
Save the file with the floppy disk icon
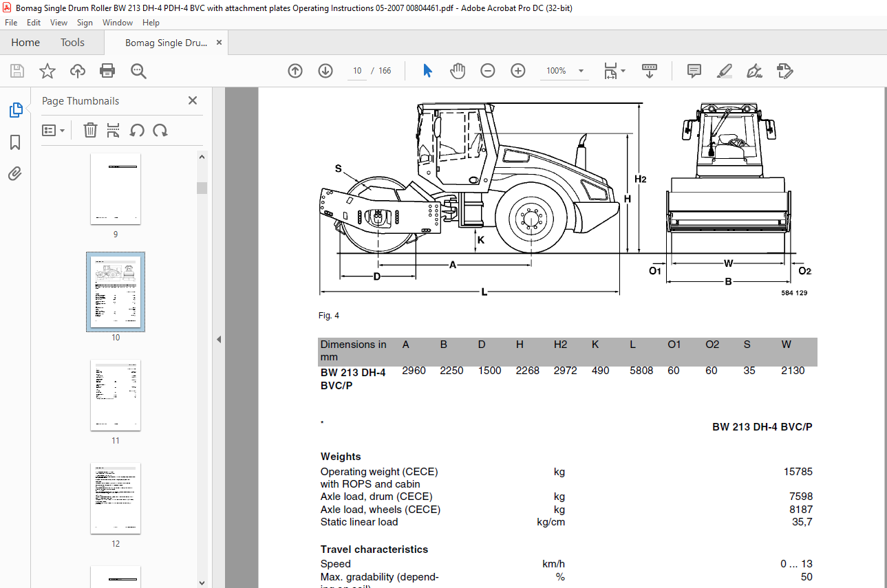pos(17,71)
